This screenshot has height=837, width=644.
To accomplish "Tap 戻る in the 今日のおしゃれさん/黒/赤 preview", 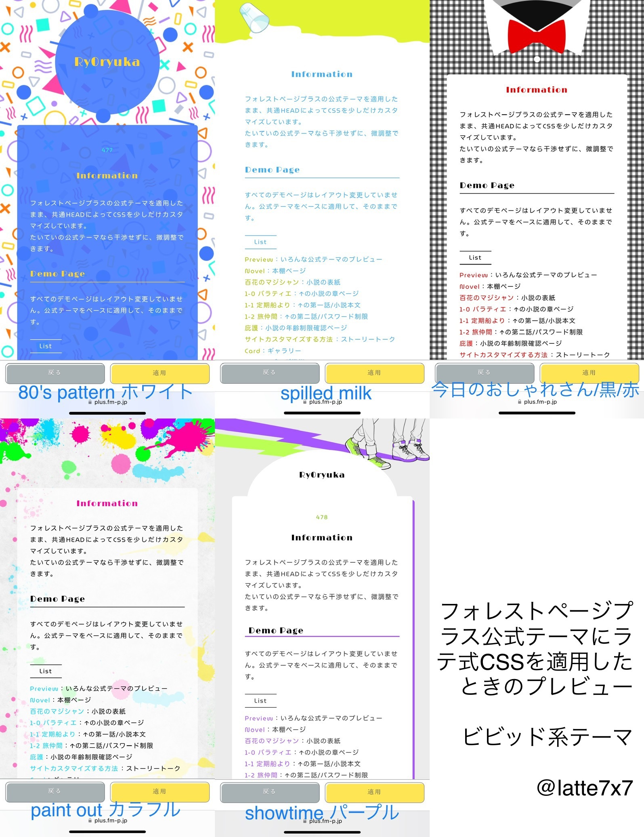I will 485,373.
